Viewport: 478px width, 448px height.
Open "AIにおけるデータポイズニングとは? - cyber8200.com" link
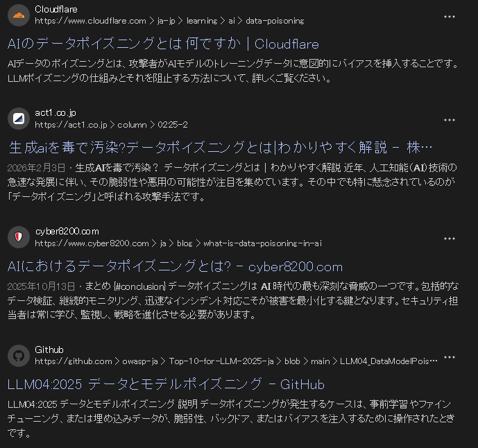175,266
